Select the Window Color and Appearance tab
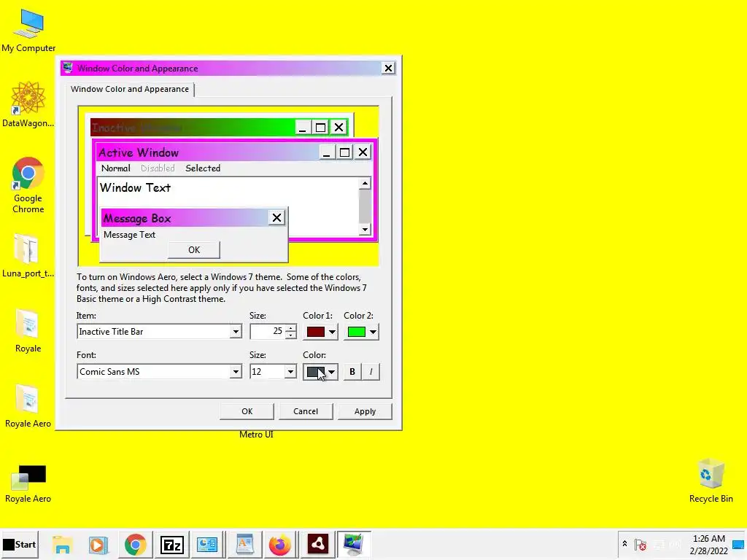The height and width of the screenshot is (560, 747). pyautogui.click(x=130, y=89)
